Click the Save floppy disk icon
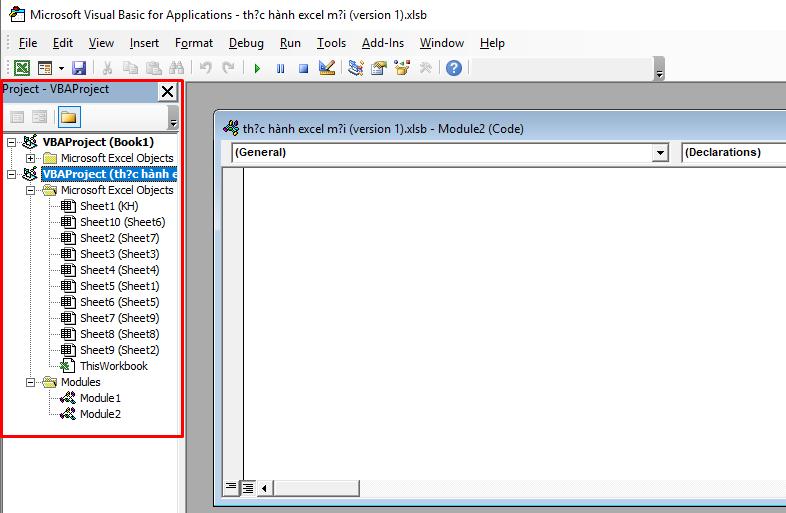The height and width of the screenshot is (513, 786). pos(79,68)
